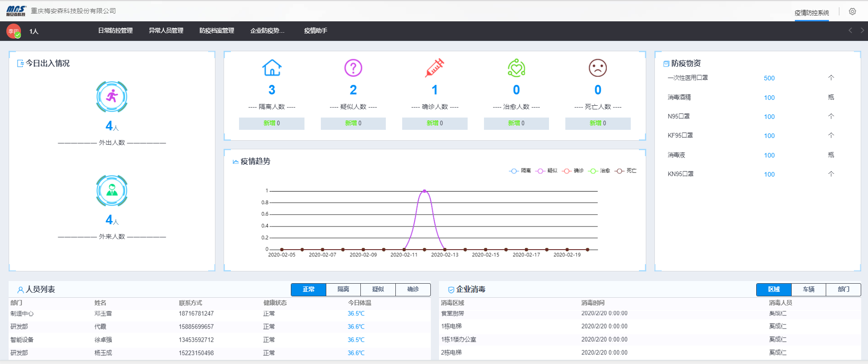Toggle 疑似 series in chart legend
Image resolution: width=868 pixels, height=364 pixels.
pos(546,171)
